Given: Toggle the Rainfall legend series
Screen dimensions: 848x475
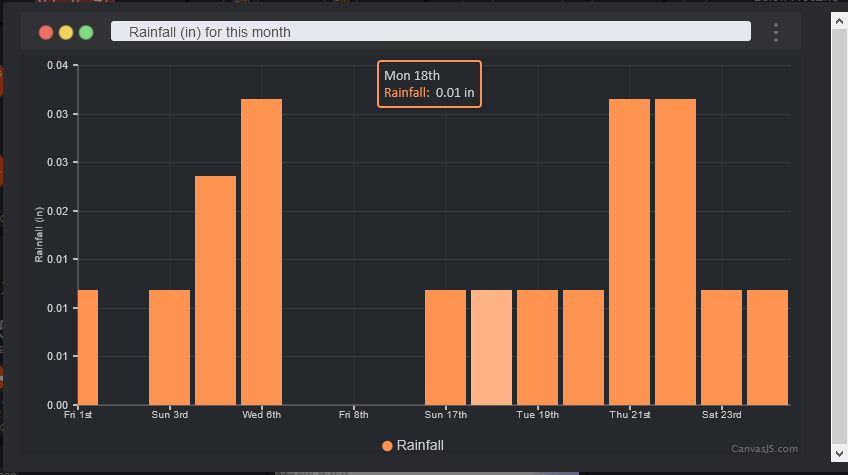Looking at the screenshot, I should pos(413,445).
